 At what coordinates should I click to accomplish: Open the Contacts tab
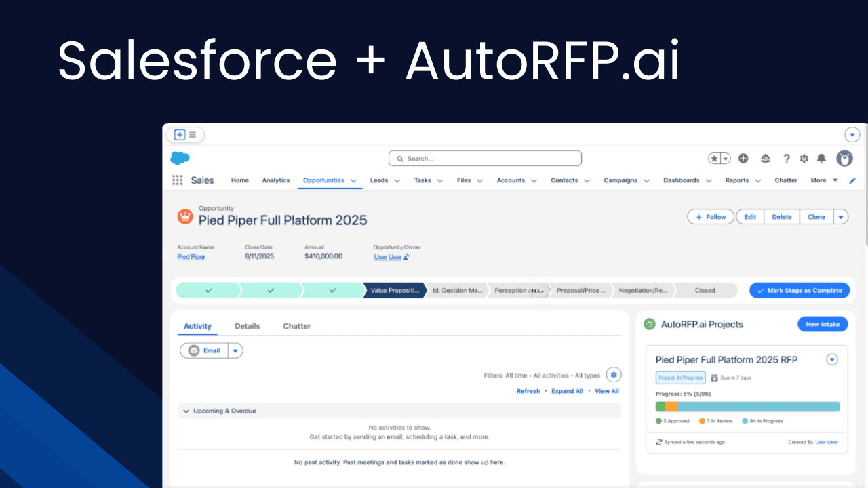click(x=564, y=180)
